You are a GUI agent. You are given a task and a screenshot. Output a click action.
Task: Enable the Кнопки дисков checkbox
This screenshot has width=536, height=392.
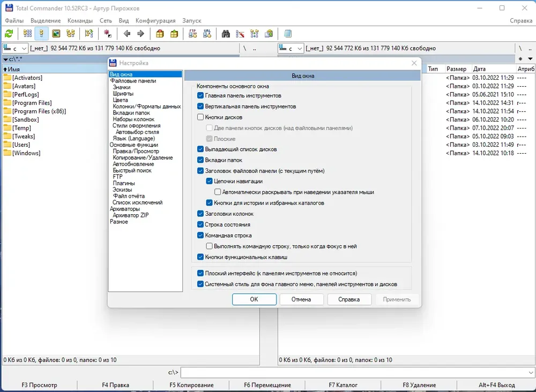(x=200, y=117)
